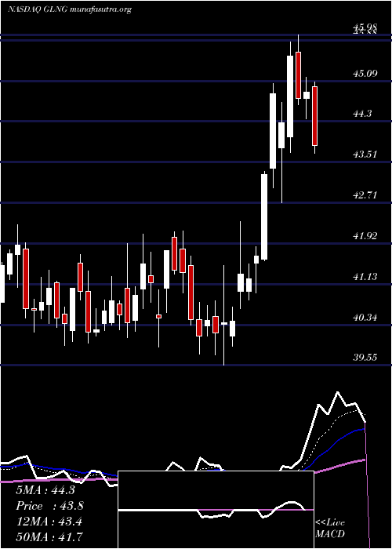
Task: Select the 43.51 price level label
Action: [x=365, y=154]
